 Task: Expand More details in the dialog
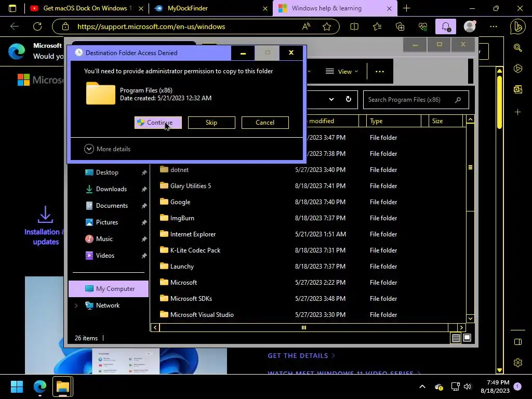tap(107, 149)
